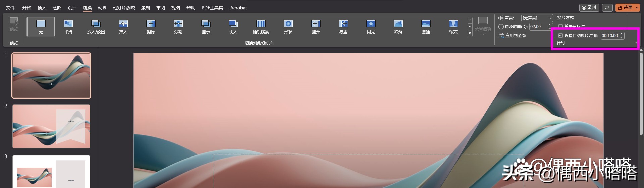The image size is (644, 188).
Task: Apply the 平滑 (Morph) transition
Action: pos(68,27)
